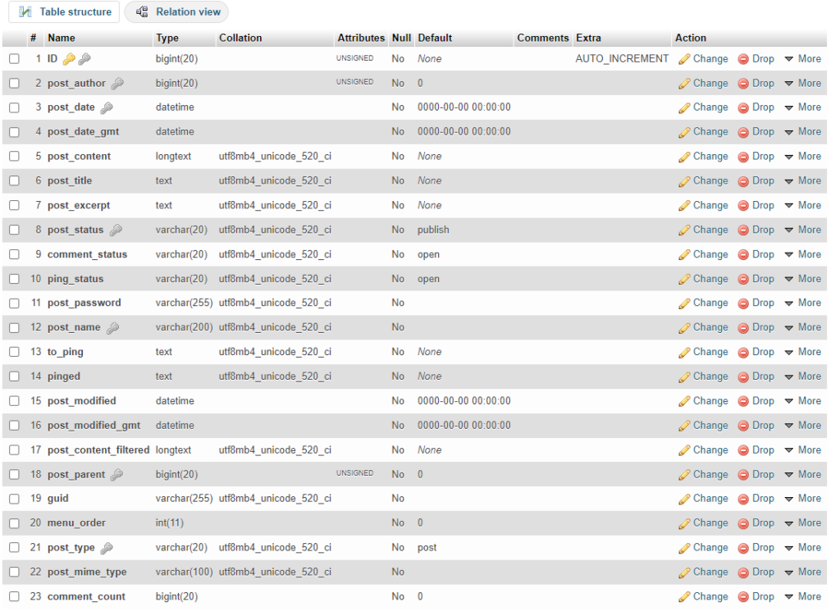Switch to the Table structure tab

pos(64,11)
